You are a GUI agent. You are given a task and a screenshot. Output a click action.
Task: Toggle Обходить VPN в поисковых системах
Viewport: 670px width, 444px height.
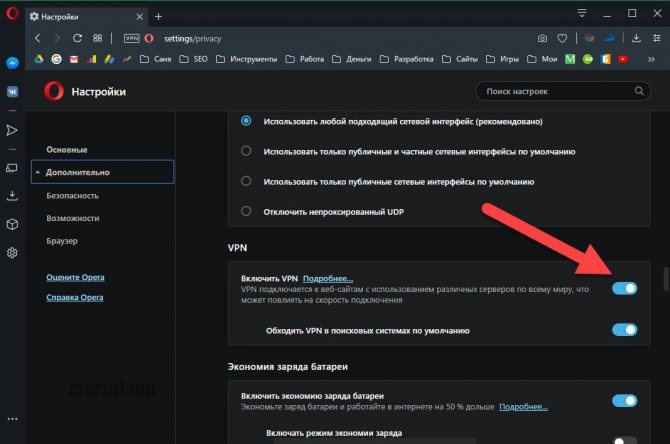[x=624, y=329]
